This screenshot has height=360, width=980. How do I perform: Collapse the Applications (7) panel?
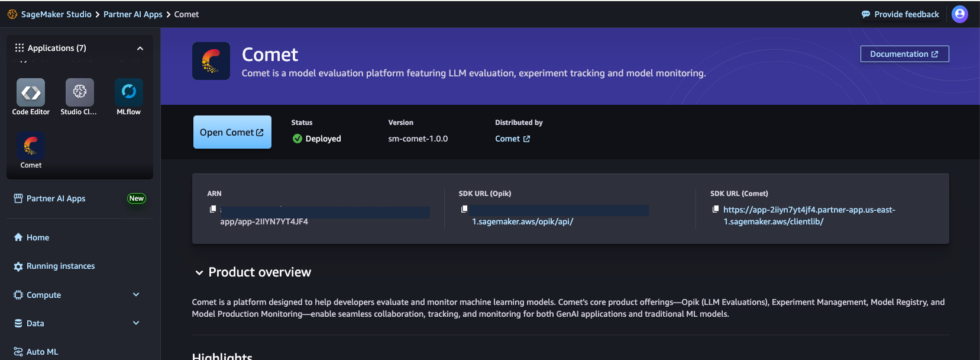[140, 49]
